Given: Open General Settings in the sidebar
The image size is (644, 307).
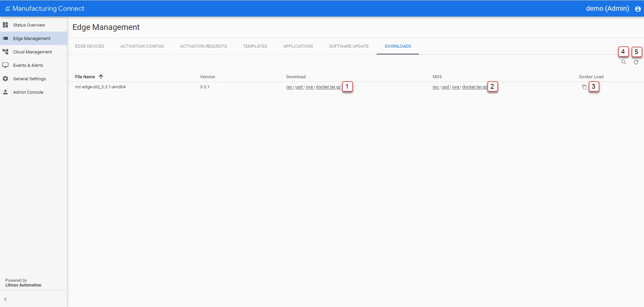Looking at the screenshot, I should pos(34,79).
